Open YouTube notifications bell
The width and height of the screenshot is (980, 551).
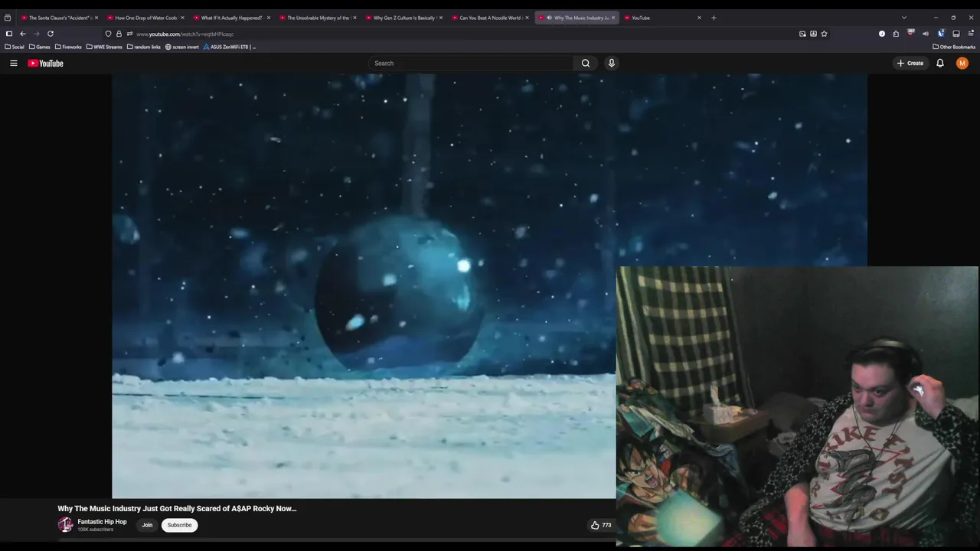940,64
